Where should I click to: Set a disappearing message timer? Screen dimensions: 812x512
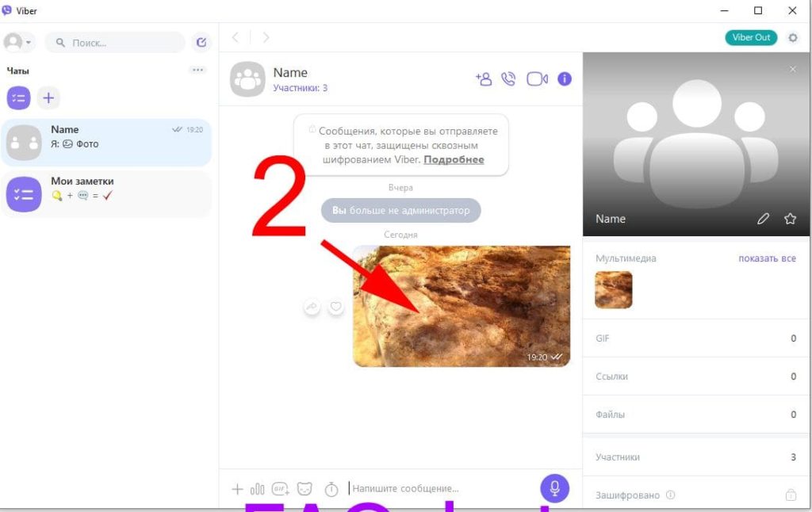(x=331, y=489)
